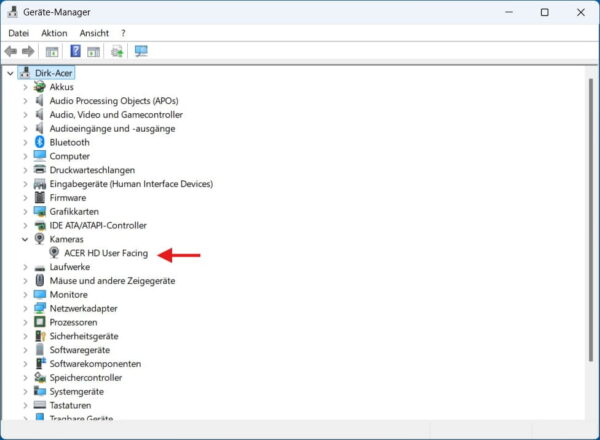Screen dimensions: 600x440
Task: Select the Systemgeräte label
Action: [x=77, y=391]
